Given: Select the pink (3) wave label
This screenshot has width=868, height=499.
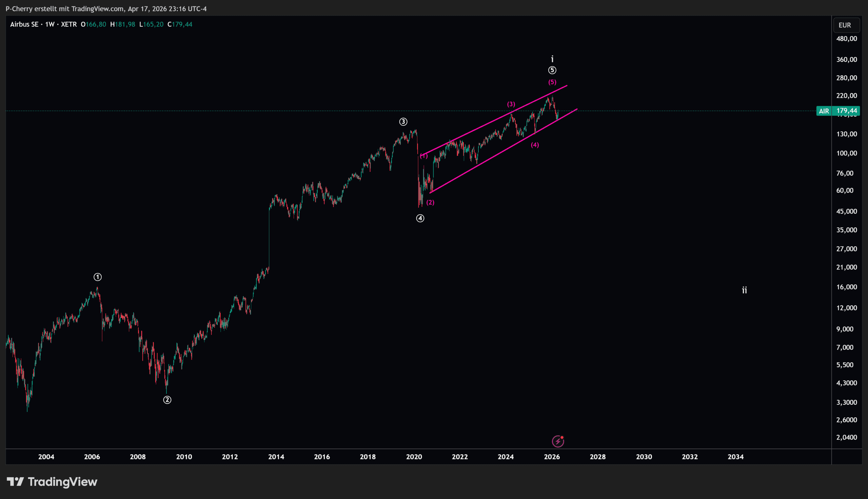Looking at the screenshot, I should click(511, 104).
